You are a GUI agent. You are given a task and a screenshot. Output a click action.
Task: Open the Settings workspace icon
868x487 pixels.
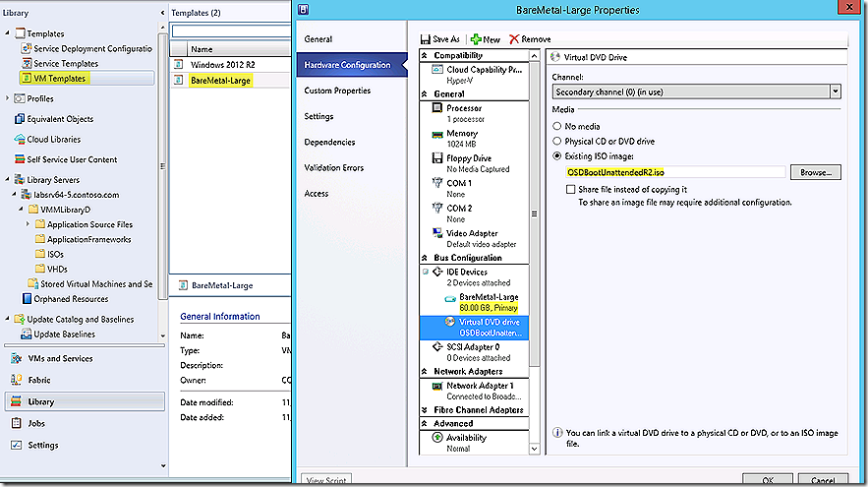click(x=16, y=445)
